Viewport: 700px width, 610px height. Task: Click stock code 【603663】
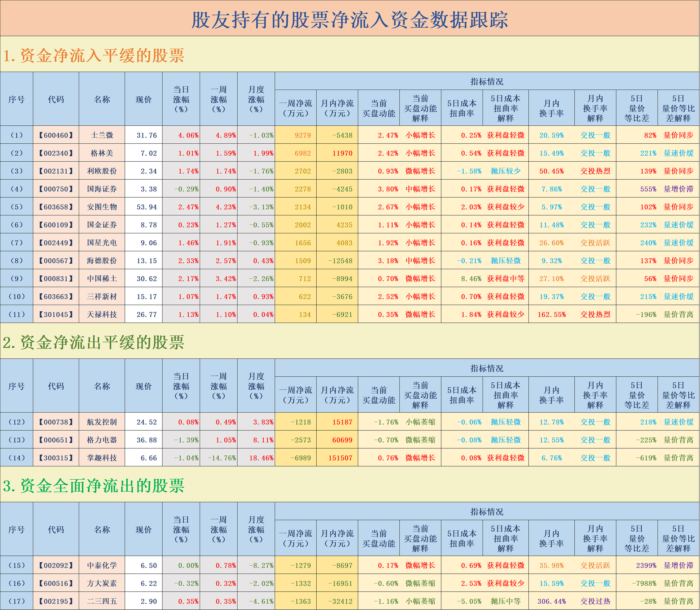pos(56,296)
